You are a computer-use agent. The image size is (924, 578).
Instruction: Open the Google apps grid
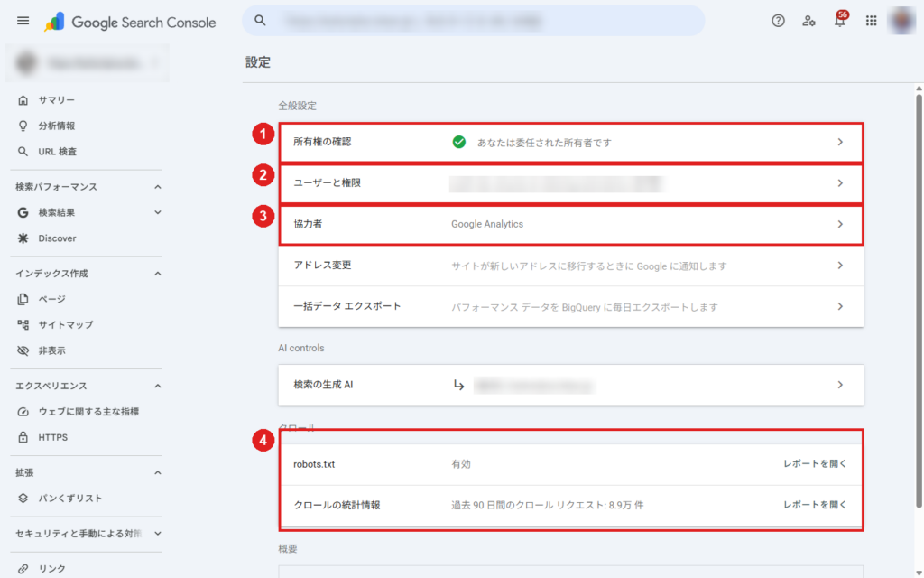(x=871, y=22)
